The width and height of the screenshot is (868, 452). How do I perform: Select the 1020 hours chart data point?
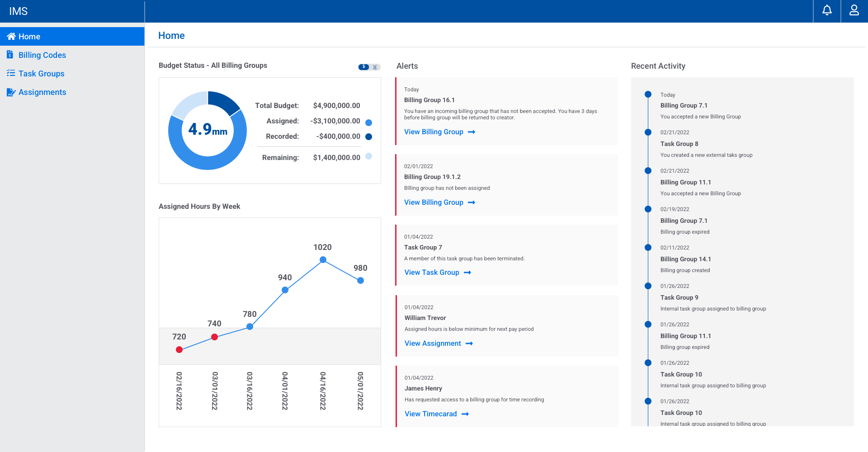click(x=323, y=260)
